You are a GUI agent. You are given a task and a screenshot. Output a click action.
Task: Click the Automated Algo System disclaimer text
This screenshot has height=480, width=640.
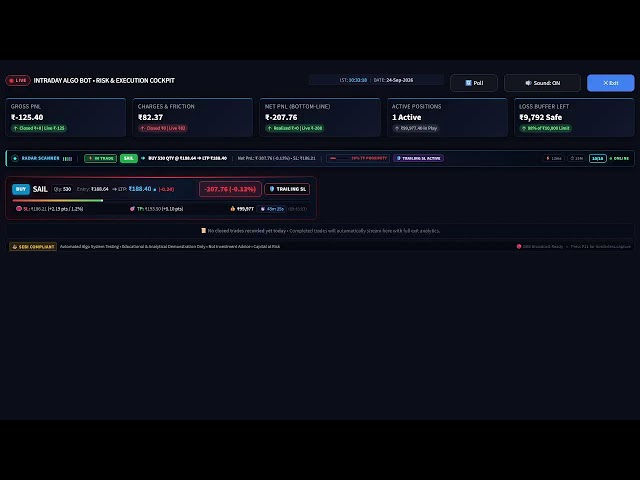click(x=170, y=247)
